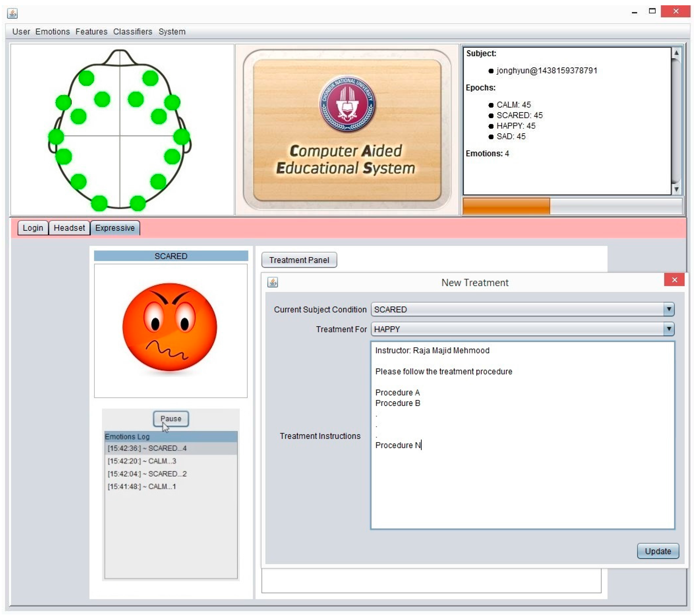This screenshot has height=616, width=694.
Task: Open the Classifiers menu
Action: pyautogui.click(x=132, y=32)
